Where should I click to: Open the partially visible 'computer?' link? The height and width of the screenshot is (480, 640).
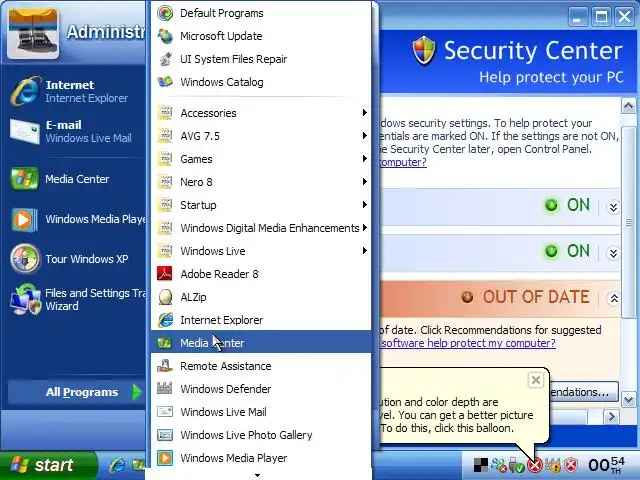click(x=403, y=162)
